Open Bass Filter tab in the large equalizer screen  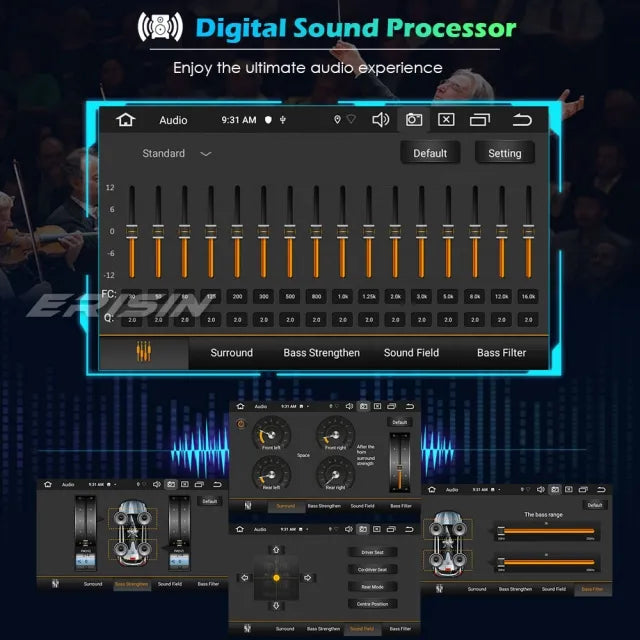coord(501,353)
